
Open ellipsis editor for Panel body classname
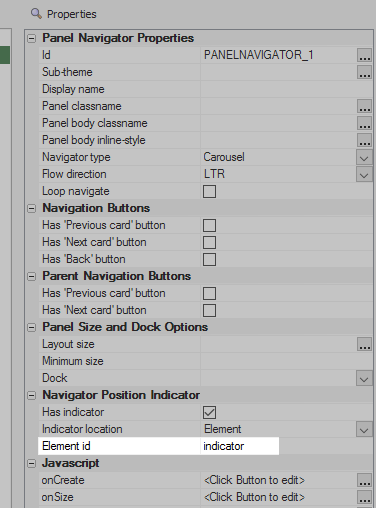point(364,123)
